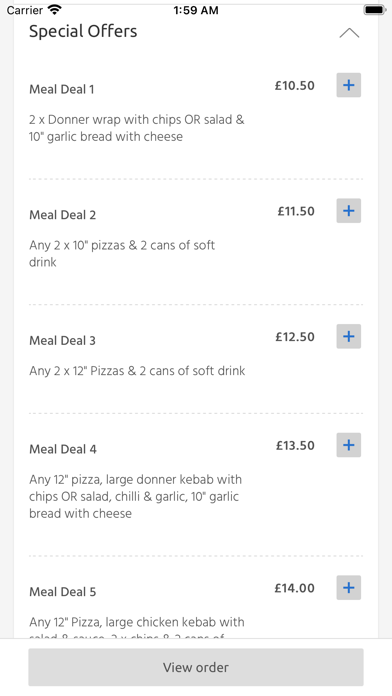Select the Meal Deal 2 title
Image resolution: width=392 pixels, height=696 pixels.
click(63, 215)
